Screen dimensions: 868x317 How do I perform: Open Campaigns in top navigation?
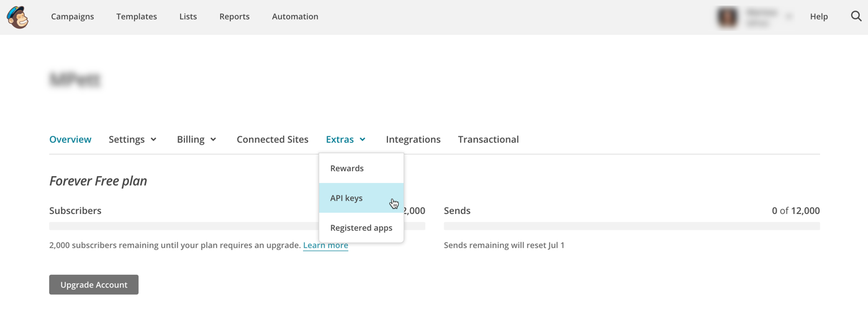[73, 17]
